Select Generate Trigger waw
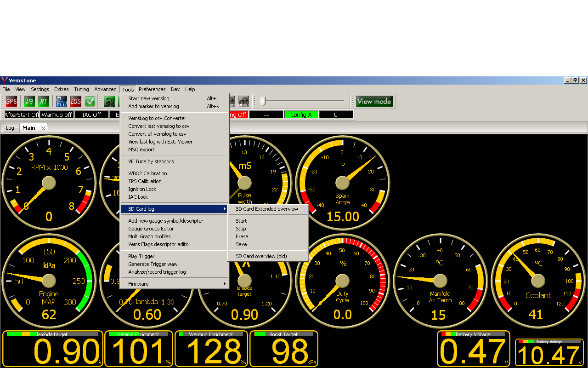The width and height of the screenshot is (588, 368). 175,264
